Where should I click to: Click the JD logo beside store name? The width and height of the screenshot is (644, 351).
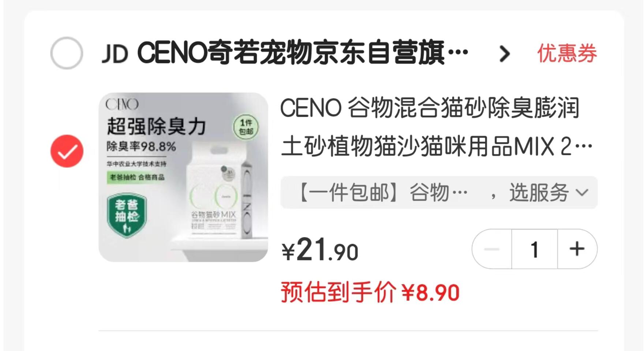(115, 54)
